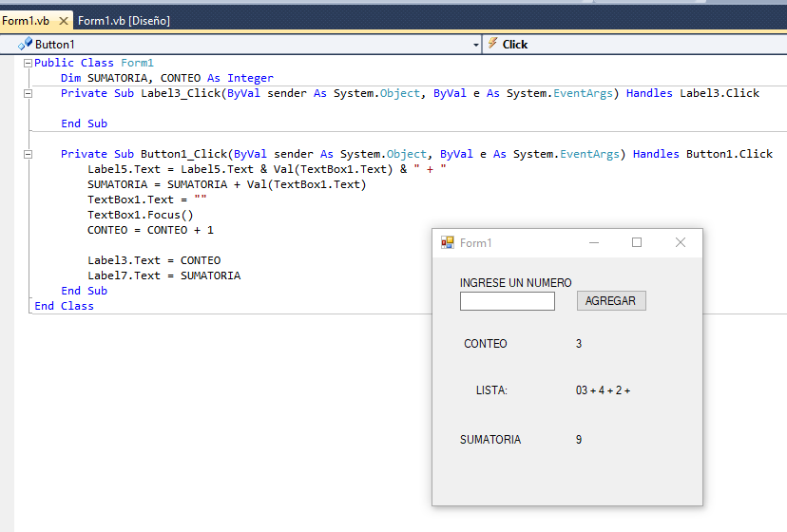Click the SUMATORIA = SUMATORIA + Val line
787x532 pixels.
click(227, 184)
